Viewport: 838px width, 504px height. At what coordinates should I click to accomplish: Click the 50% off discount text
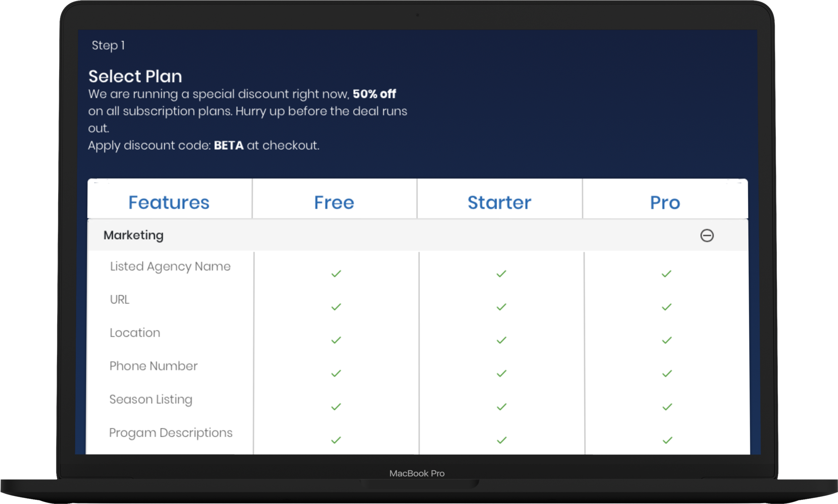pos(374,94)
